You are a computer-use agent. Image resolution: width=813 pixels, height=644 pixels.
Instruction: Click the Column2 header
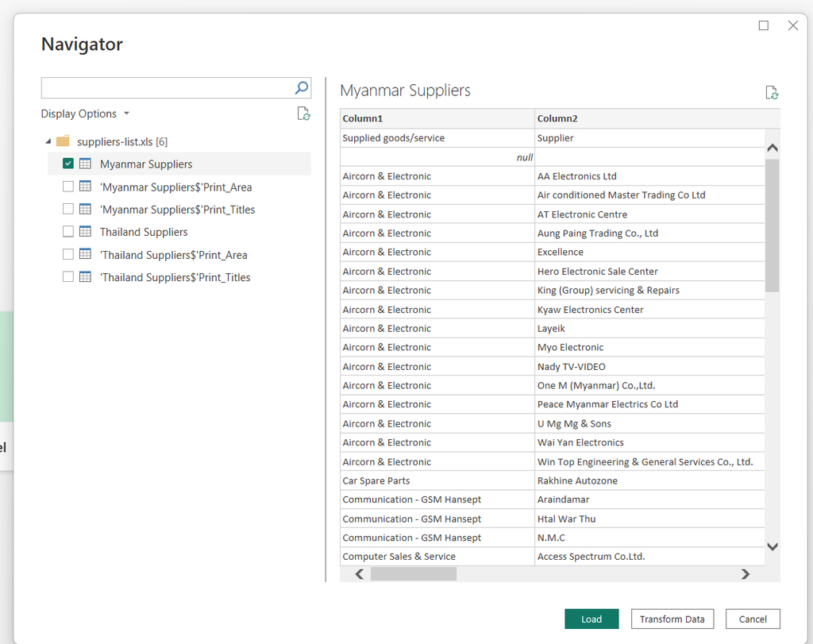pyautogui.click(x=657, y=118)
